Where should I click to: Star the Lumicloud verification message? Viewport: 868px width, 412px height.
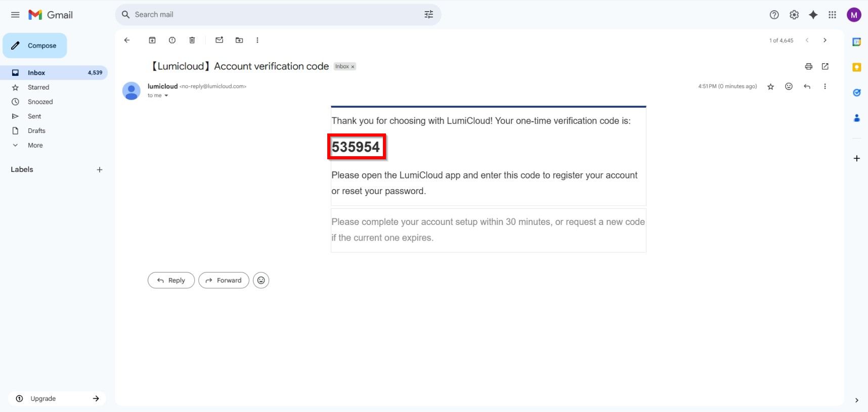point(770,87)
